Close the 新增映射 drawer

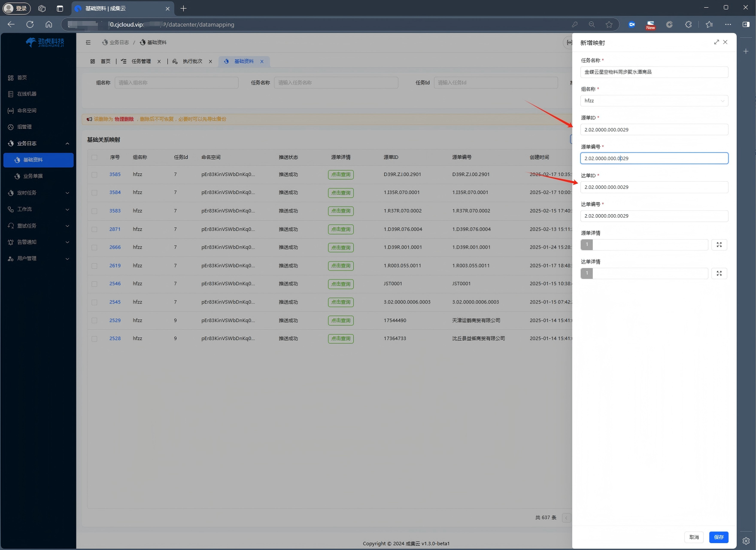(725, 42)
